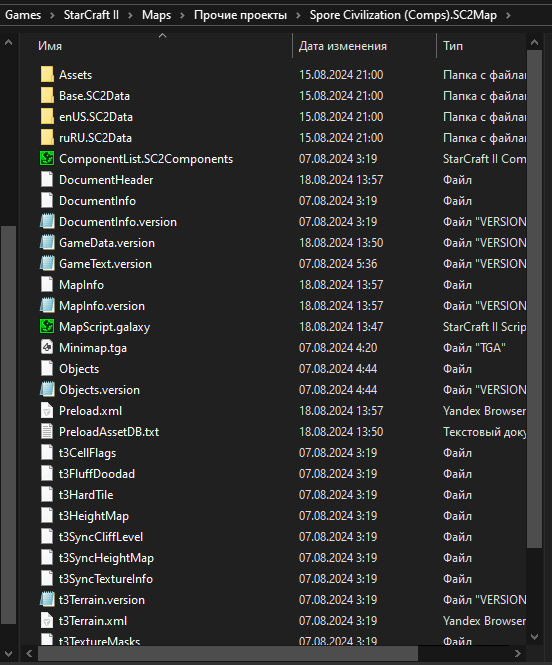Viewport: 552px width, 665px height.
Task: Navigate to Maps breadcrumb segment
Action: pos(156,15)
